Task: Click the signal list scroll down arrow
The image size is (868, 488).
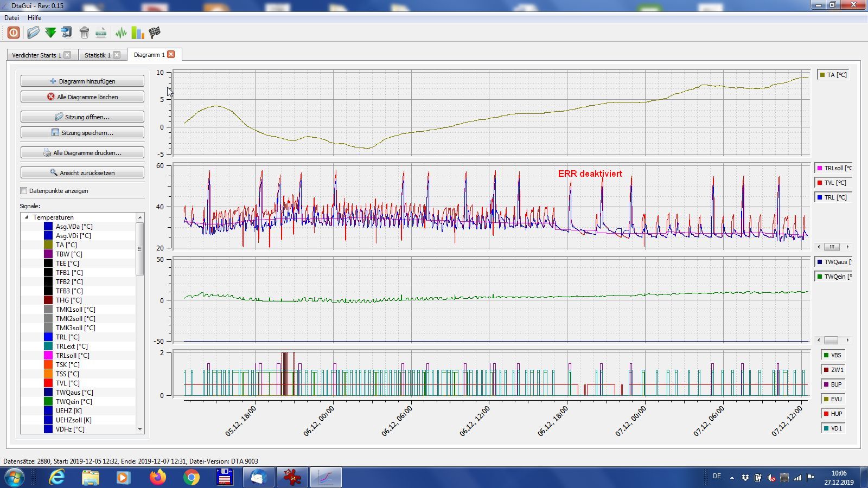Action: (x=140, y=429)
